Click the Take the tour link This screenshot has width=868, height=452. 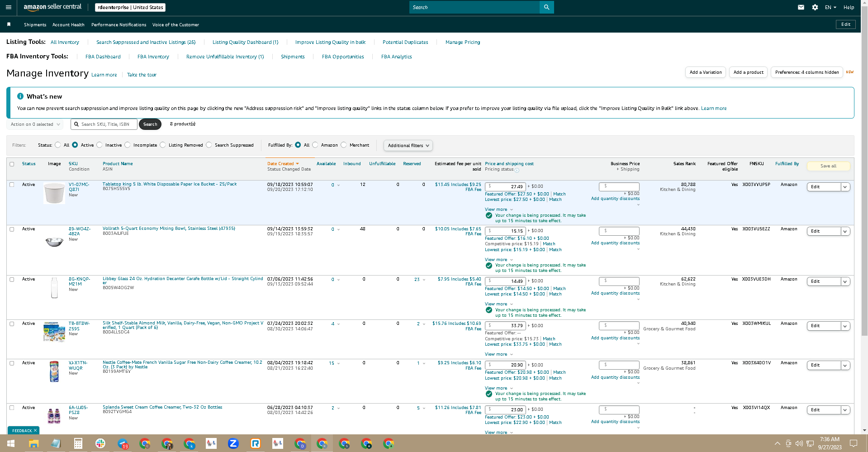point(142,75)
